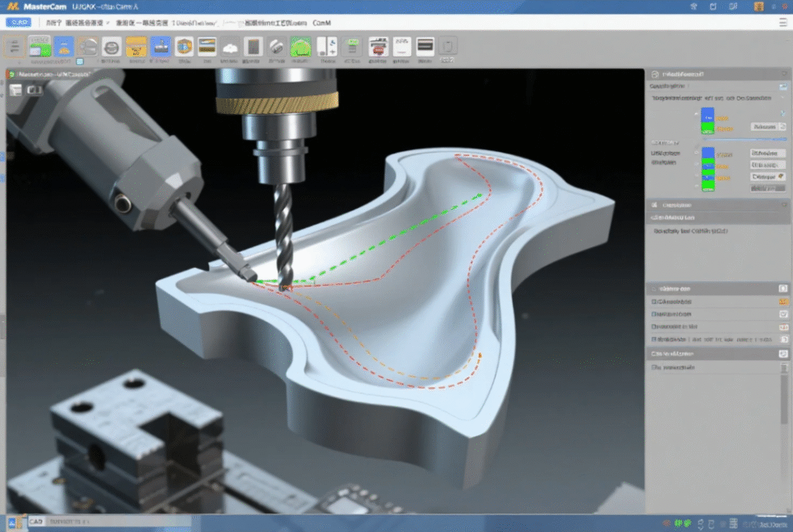Click the dark horizontal bar toolbar icon

[x=425, y=46]
